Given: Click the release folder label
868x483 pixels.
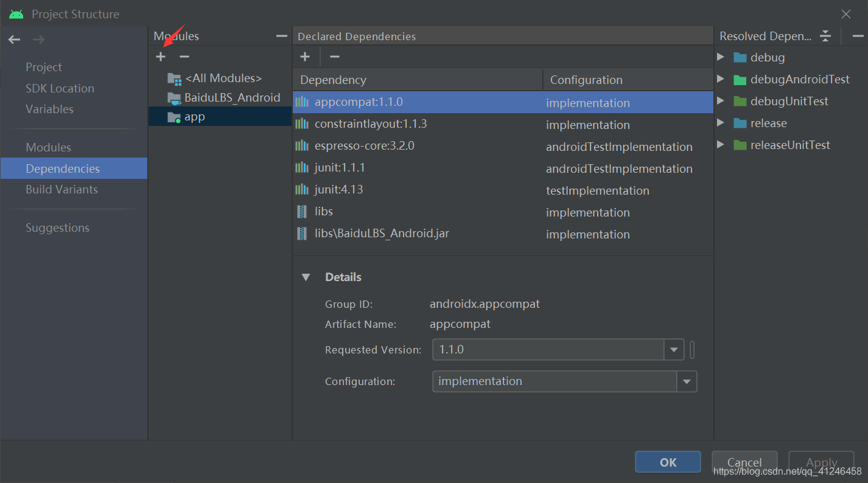Looking at the screenshot, I should 769,123.
